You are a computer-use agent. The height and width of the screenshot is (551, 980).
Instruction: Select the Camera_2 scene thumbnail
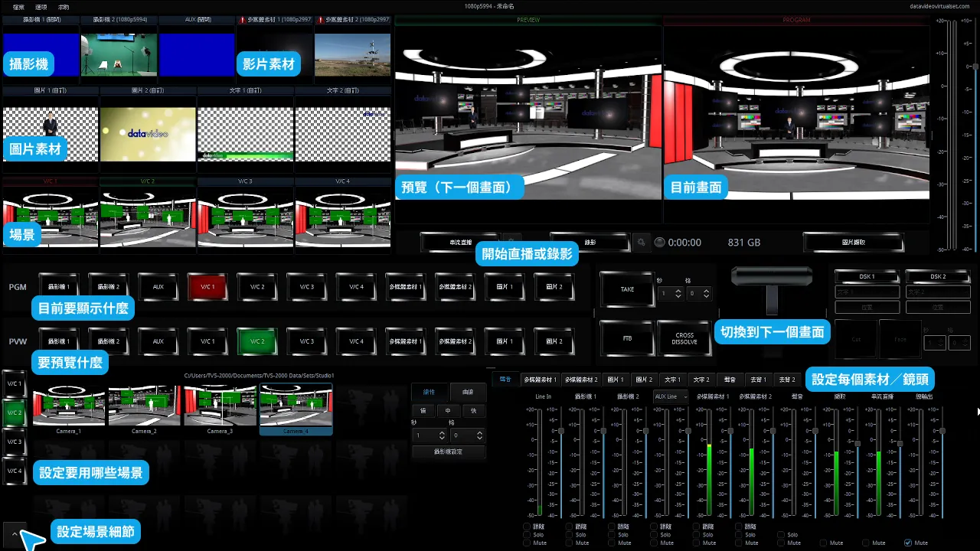point(144,405)
